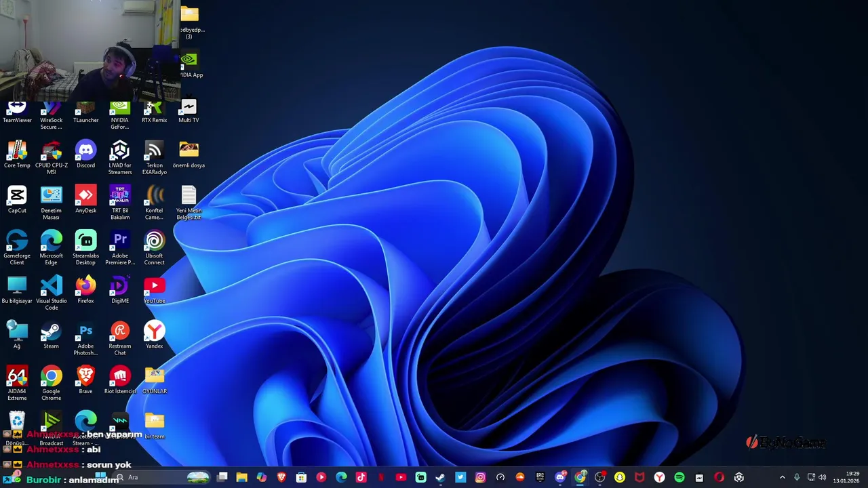Viewport: 868px width, 488px height.
Task: Open Microsoft Store taskbar icon
Action: coord(301,477)
